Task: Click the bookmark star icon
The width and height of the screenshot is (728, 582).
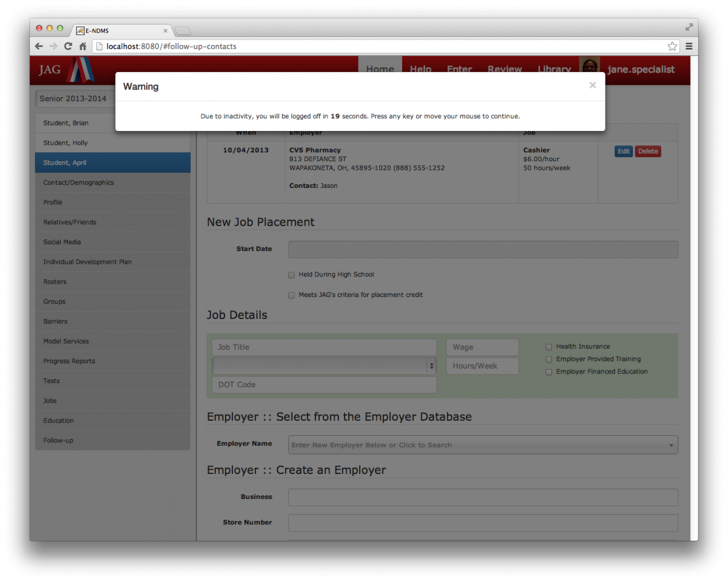Action: 672,46
